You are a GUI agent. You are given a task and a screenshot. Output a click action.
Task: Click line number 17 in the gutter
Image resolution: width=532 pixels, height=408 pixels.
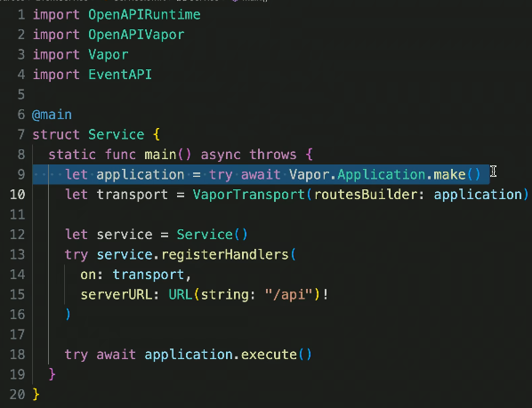17,334
